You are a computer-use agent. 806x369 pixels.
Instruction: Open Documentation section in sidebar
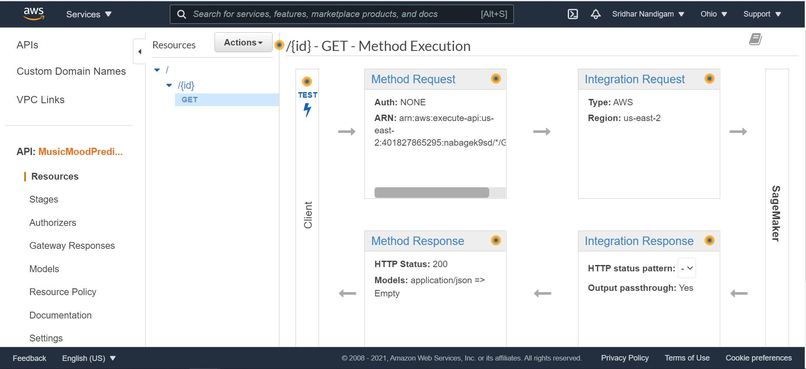point(60,315)
